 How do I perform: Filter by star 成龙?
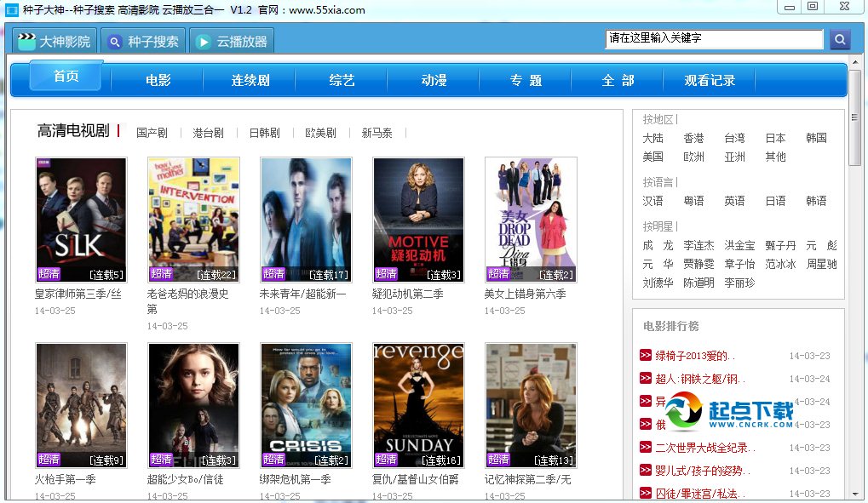click(658, 245)
